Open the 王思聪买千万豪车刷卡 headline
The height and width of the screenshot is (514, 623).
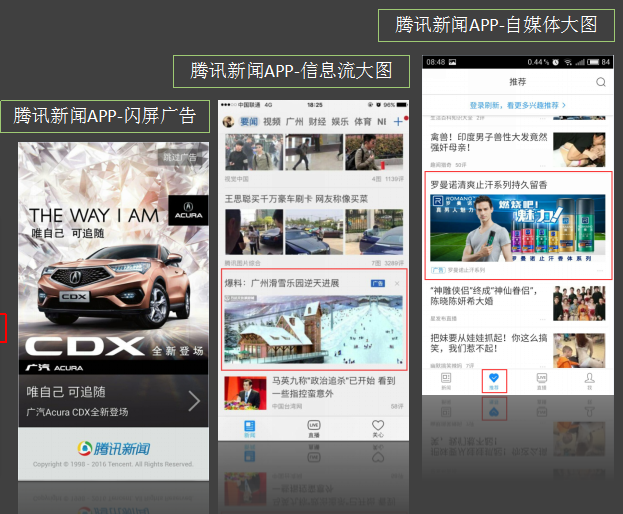pos(296,199)
